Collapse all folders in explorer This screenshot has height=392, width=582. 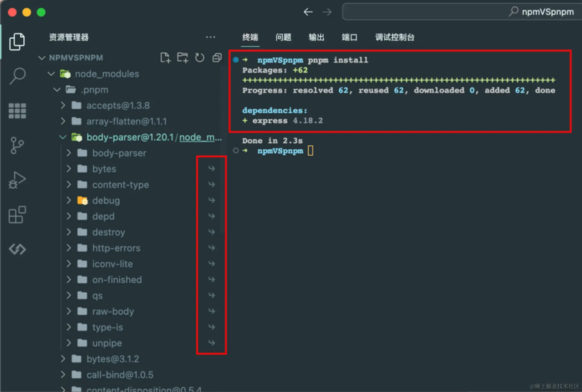[217, 58]
